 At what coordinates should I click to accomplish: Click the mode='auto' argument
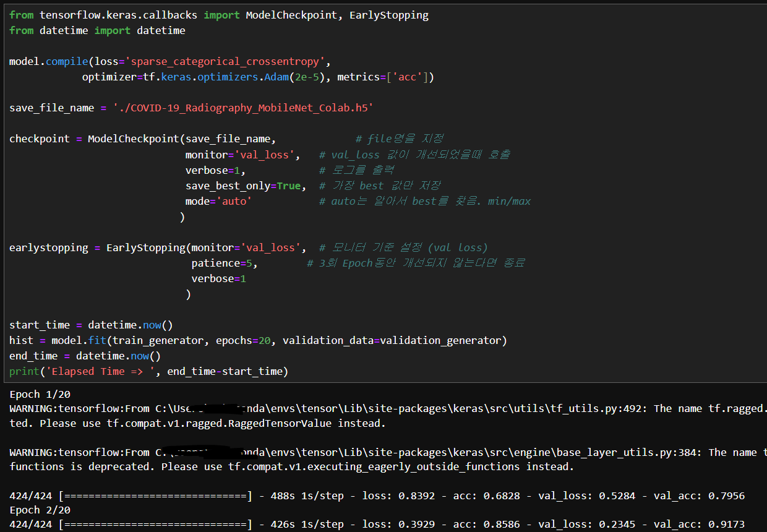click(x=218, y=201)
